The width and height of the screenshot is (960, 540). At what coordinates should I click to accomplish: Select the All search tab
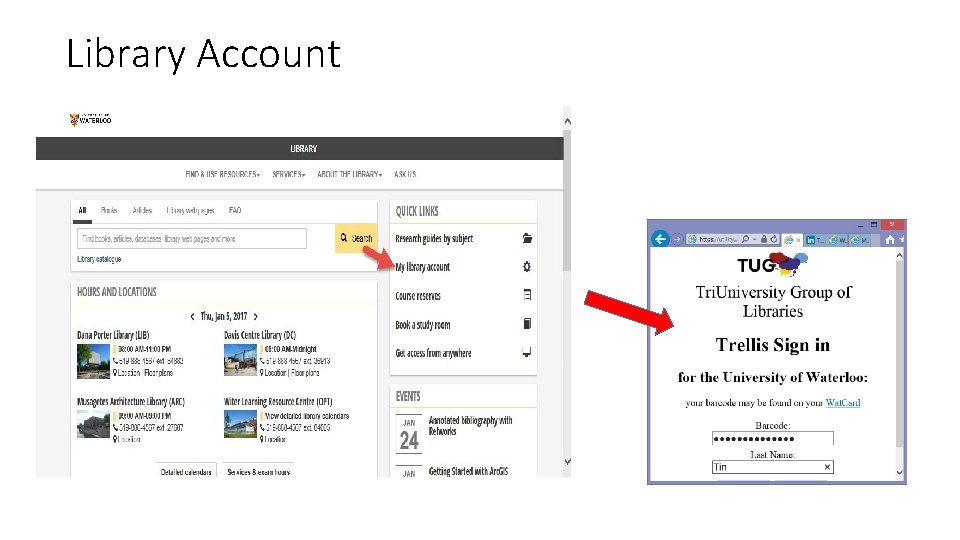pos(82,211)
